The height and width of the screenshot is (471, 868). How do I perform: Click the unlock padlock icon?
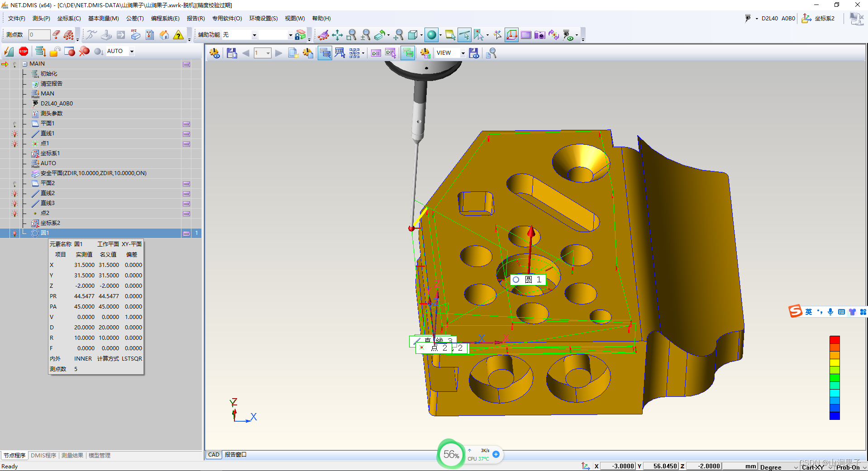pyautogui.click(x=55, y=52)
